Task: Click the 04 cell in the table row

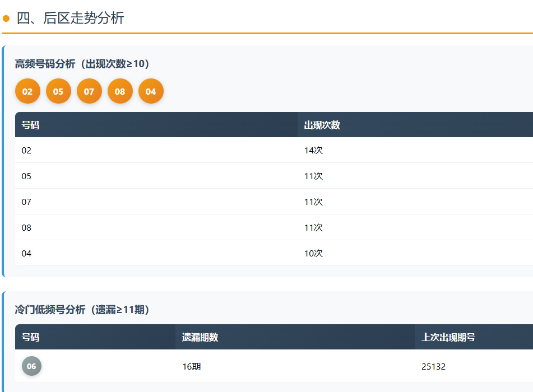Action: click(27, 254)
